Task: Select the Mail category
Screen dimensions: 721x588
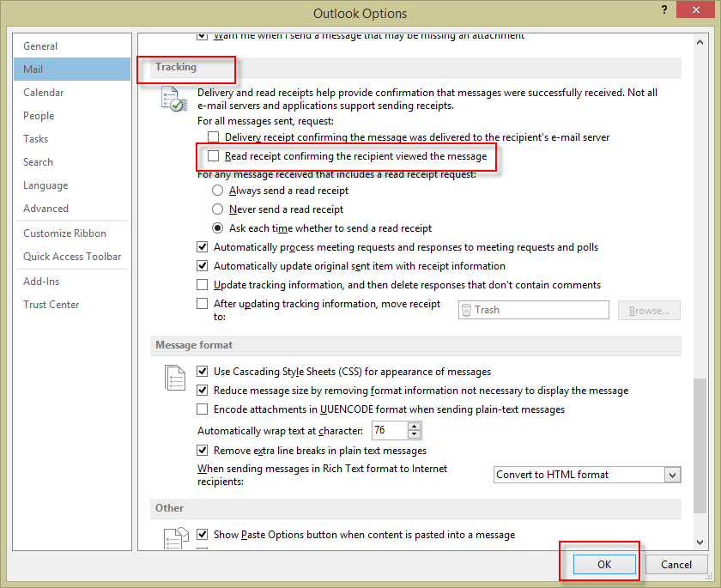Action: pos(72,69)
